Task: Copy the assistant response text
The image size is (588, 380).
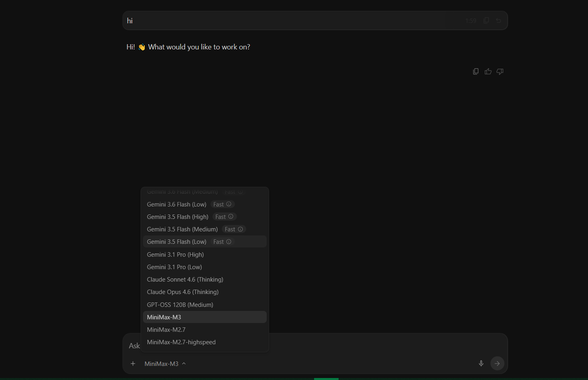Action: (x=476, y=72)
